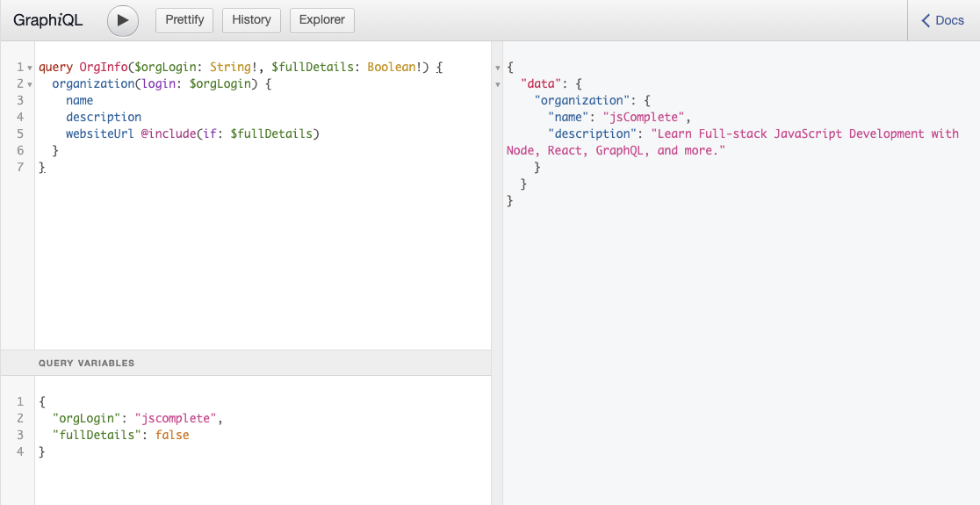Click the OrgInfo operation name in the query

coord(104,68)
